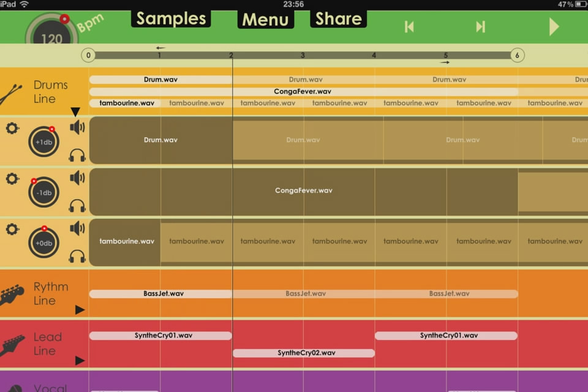
Task: Open the Samples tab
Action: 170,18
